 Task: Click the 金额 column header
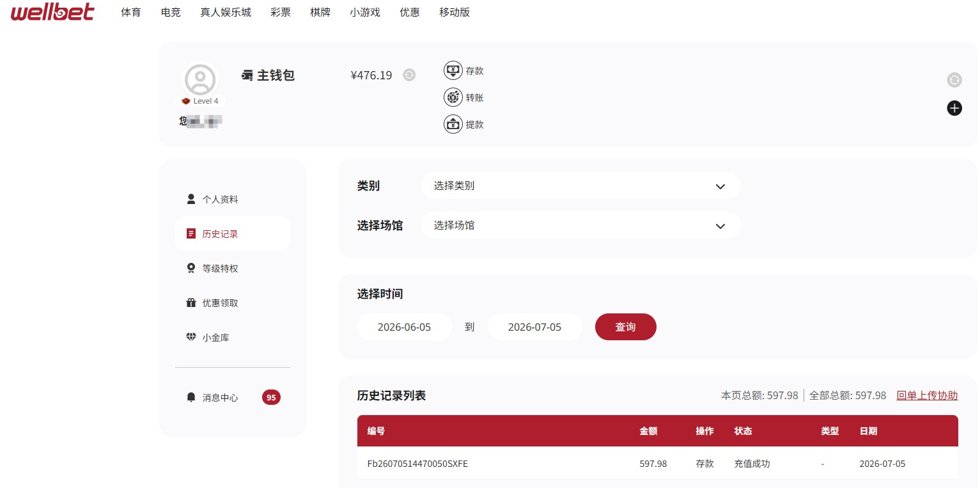pos(648,431)
